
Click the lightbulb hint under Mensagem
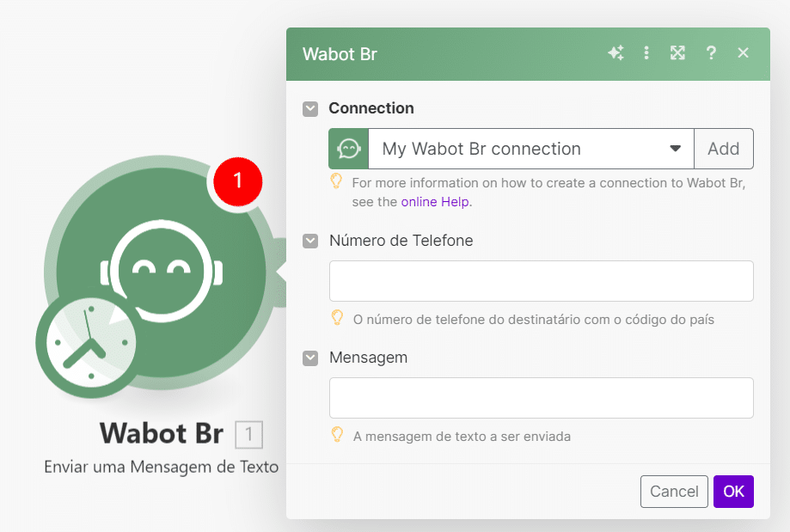(338, 435)
